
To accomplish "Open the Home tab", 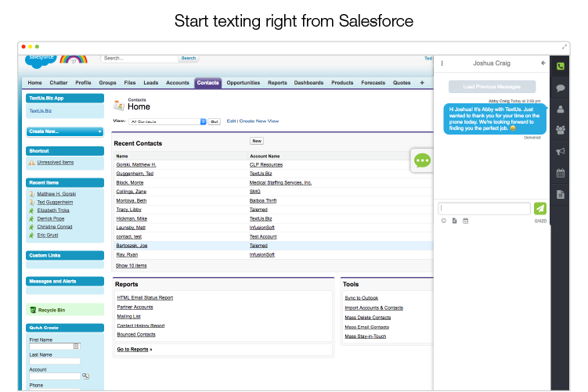I will pyautogui.click(x=34, y=82).
